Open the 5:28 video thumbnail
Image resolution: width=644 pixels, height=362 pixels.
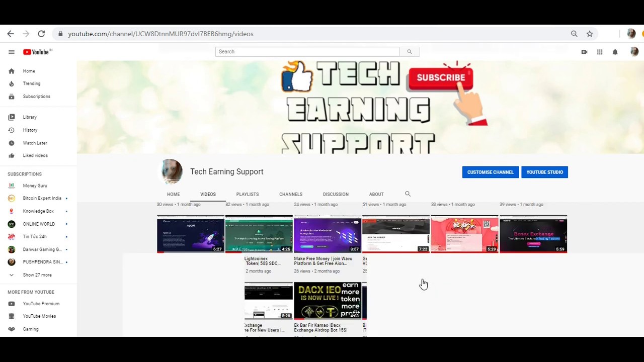[269, 301]
